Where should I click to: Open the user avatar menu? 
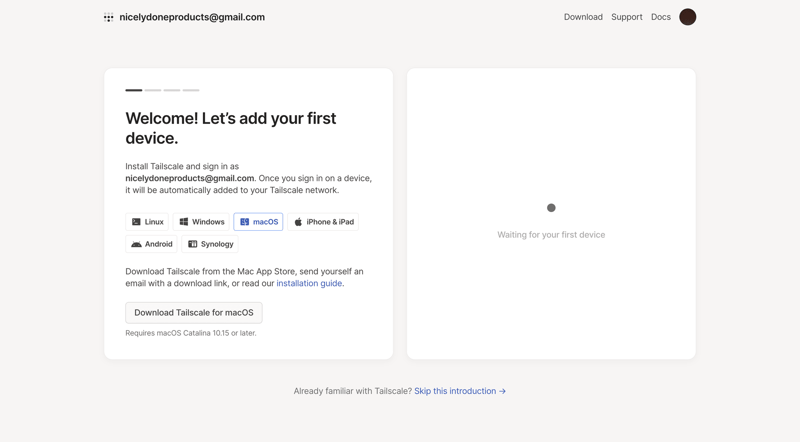point(687,17)
